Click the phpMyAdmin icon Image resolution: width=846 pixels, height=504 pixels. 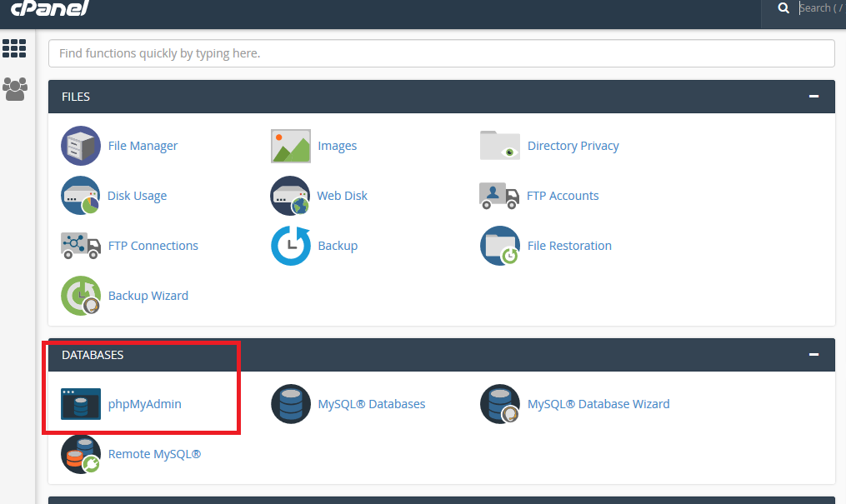[81, 404]
